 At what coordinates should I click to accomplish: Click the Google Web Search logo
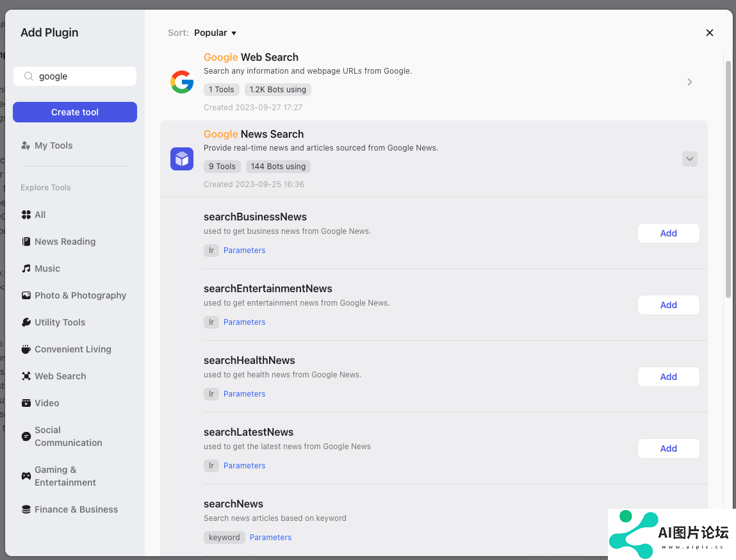point(182,81)
